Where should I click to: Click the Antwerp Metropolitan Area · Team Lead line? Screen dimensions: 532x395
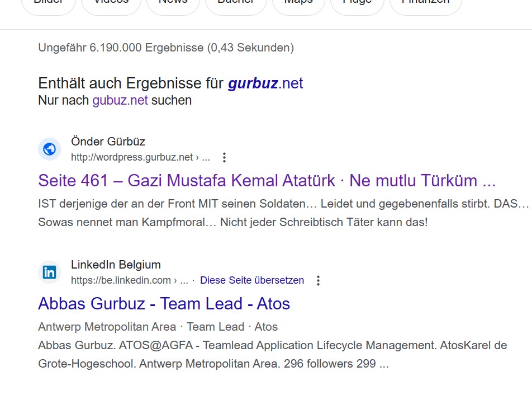pos(158,326)
